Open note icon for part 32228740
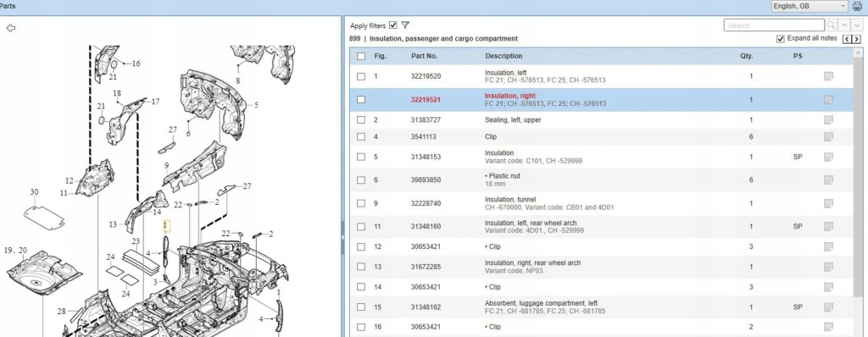 (828, 203)
